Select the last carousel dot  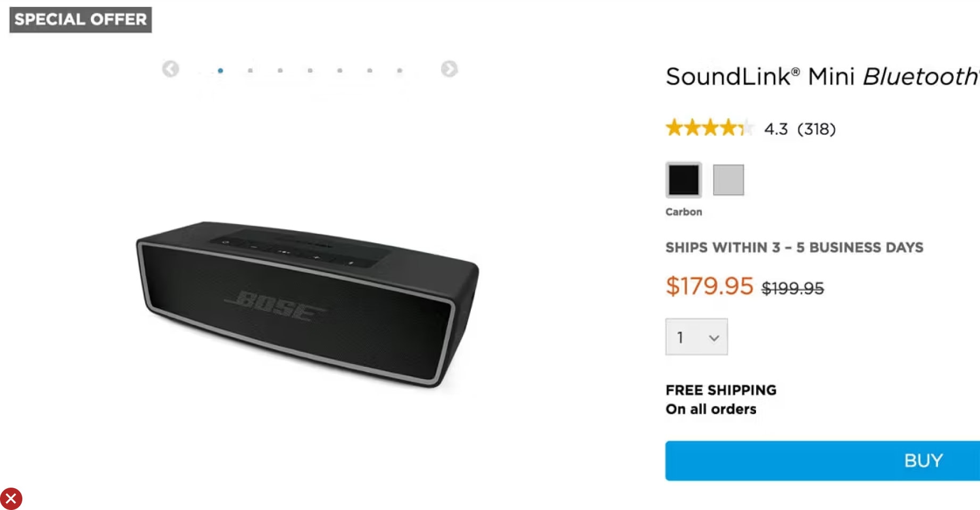pos(400,70)
